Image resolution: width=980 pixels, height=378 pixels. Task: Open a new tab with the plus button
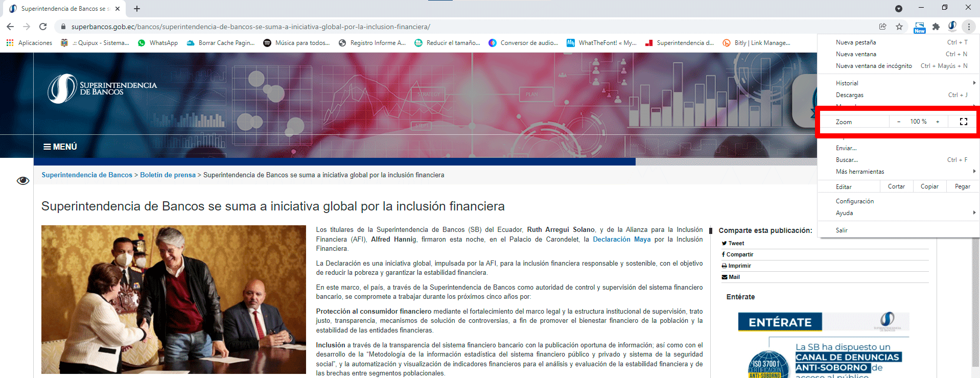point(137,9)
